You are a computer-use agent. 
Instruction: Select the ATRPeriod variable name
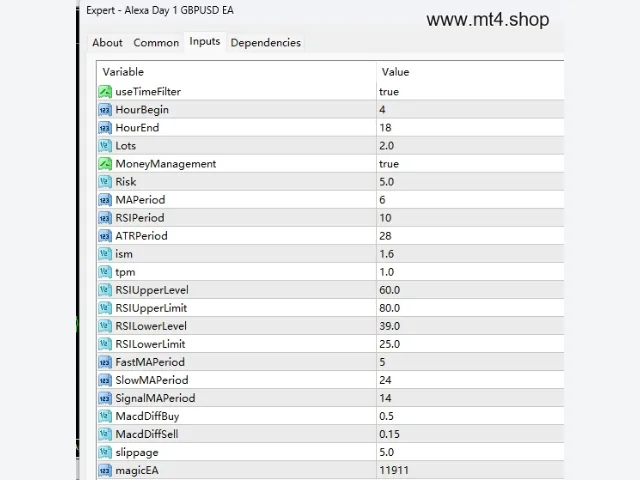click(141, 236)
